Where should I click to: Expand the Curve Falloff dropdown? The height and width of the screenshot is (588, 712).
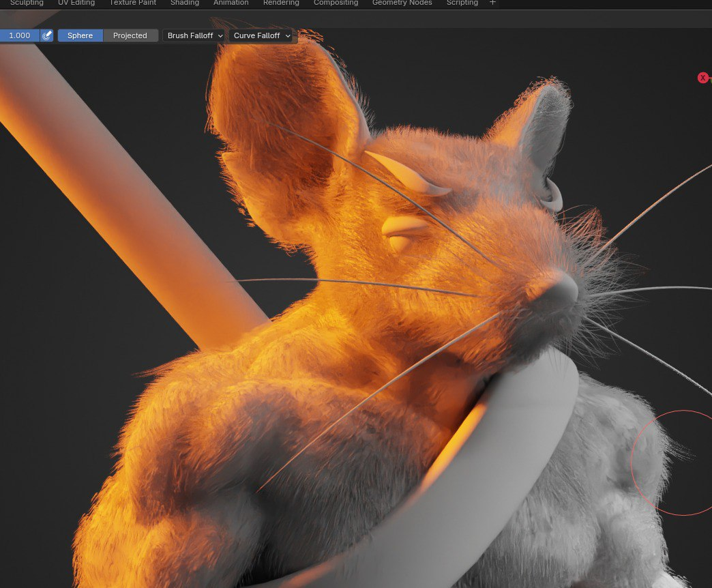pyautogui.click(x=262, y=35)
